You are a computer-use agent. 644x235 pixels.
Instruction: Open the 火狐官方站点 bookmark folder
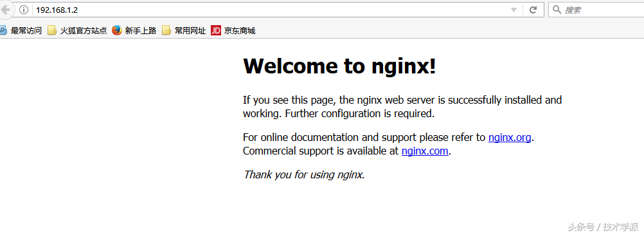77,30
